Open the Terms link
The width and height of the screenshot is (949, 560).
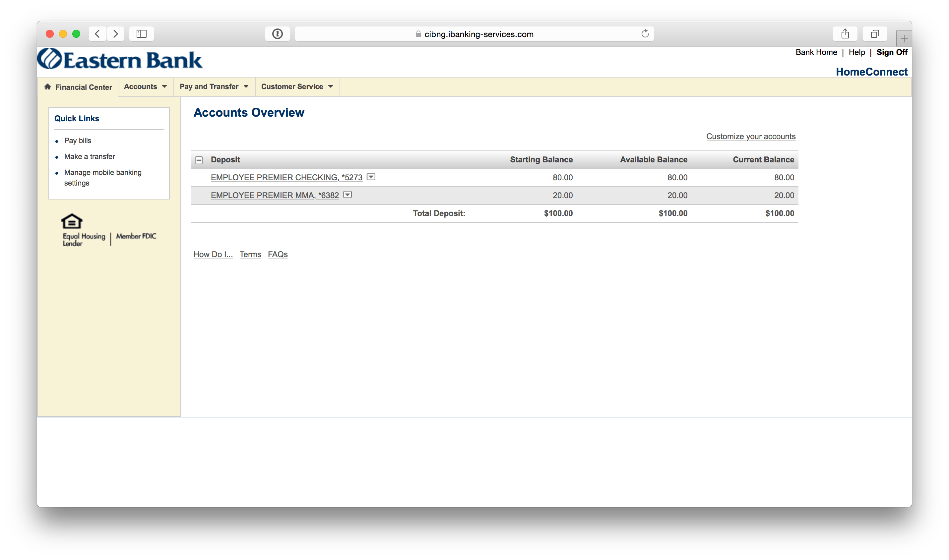pyautogui.click(x=250, y=254)
